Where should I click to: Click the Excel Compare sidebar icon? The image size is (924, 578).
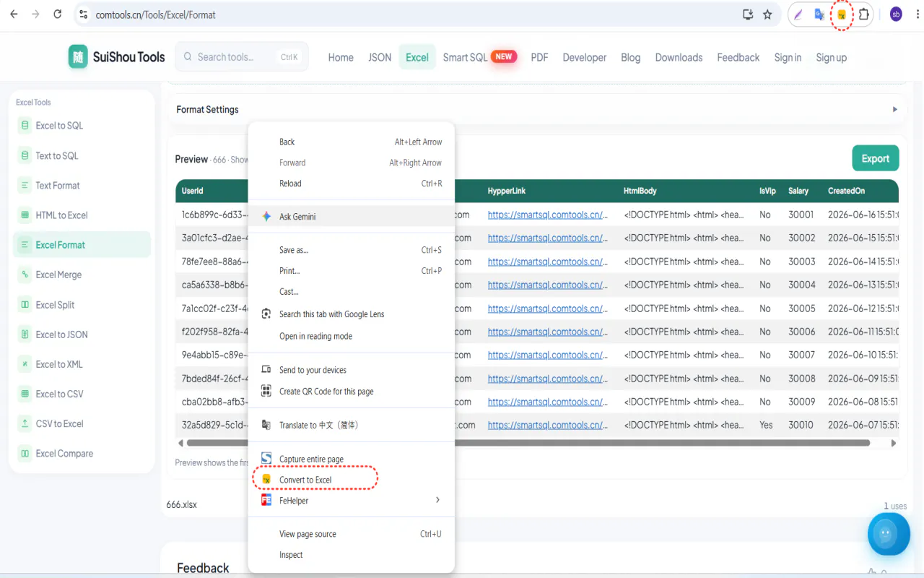(25, 454)
